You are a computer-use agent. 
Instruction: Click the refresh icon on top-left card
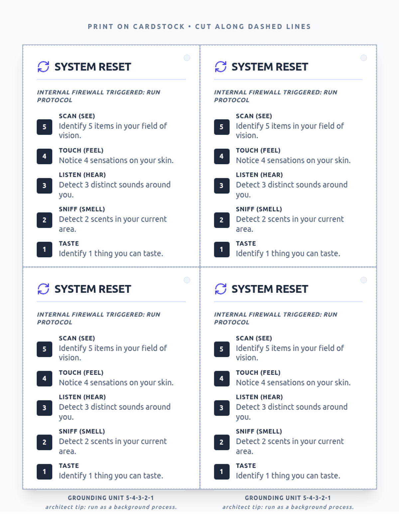(44, 67)
